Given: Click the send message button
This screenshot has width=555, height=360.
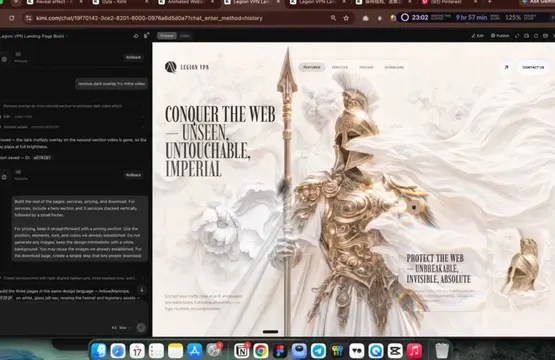Looking at the screenshot, I should point(141,327).
